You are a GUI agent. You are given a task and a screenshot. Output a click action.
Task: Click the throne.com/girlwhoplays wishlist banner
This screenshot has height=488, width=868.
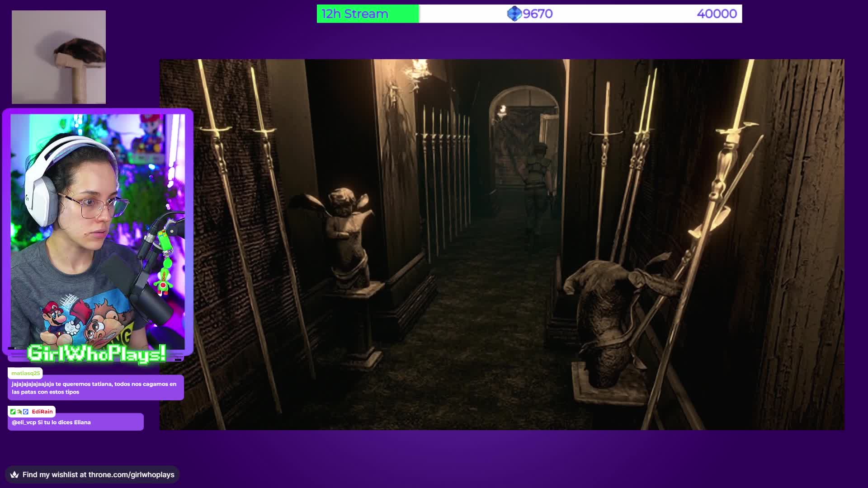(x=92, y=474)
